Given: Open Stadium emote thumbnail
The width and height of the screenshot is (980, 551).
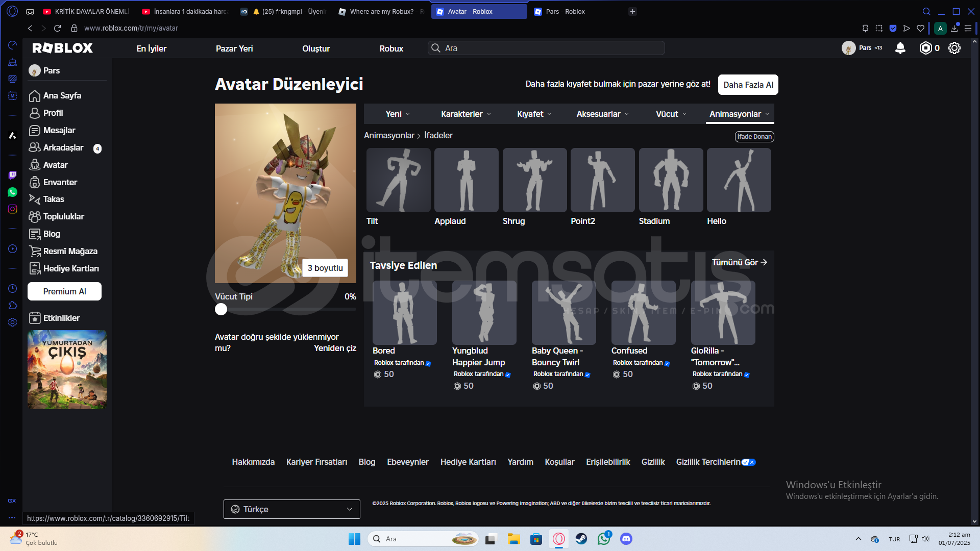Looking at the screenshot, I should (x=671, y=180).
